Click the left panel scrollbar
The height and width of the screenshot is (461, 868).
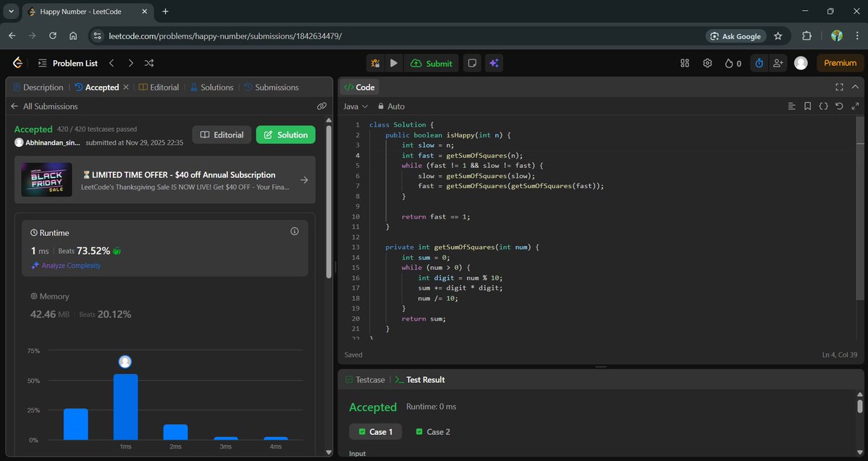[329, 202]
